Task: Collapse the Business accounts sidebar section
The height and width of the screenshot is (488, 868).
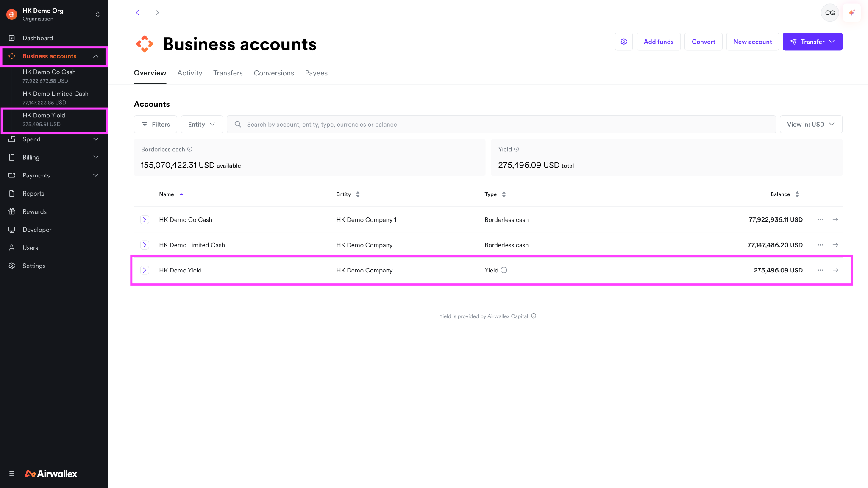Action: [x=96, y=56]
